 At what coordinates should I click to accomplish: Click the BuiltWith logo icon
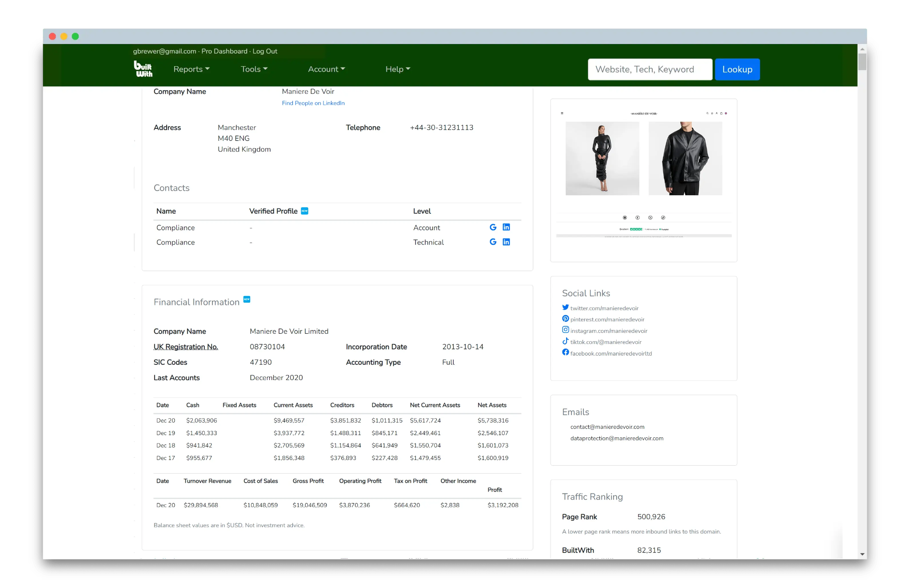click(x=143, y=69)
